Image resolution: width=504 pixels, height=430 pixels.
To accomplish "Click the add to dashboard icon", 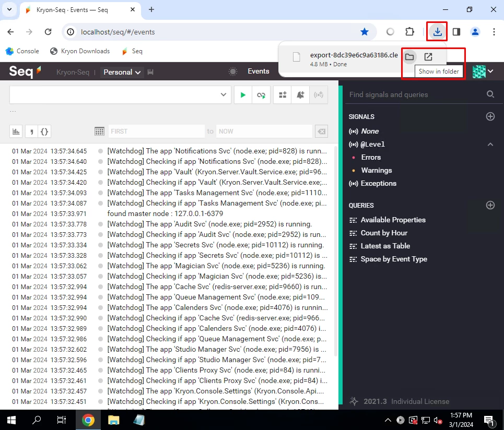I will (283, 95).
